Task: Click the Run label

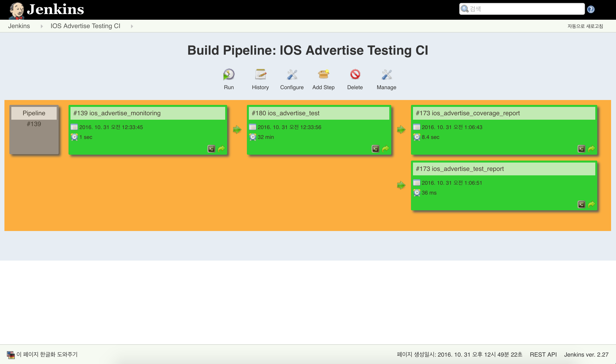Action: coord(229,87)
